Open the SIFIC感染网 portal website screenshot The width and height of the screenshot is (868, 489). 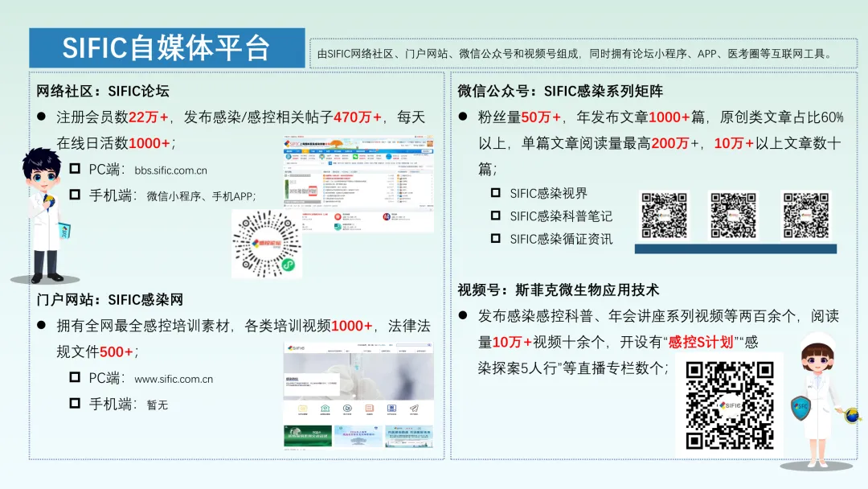pyautogui.click(x=358, y=396)
